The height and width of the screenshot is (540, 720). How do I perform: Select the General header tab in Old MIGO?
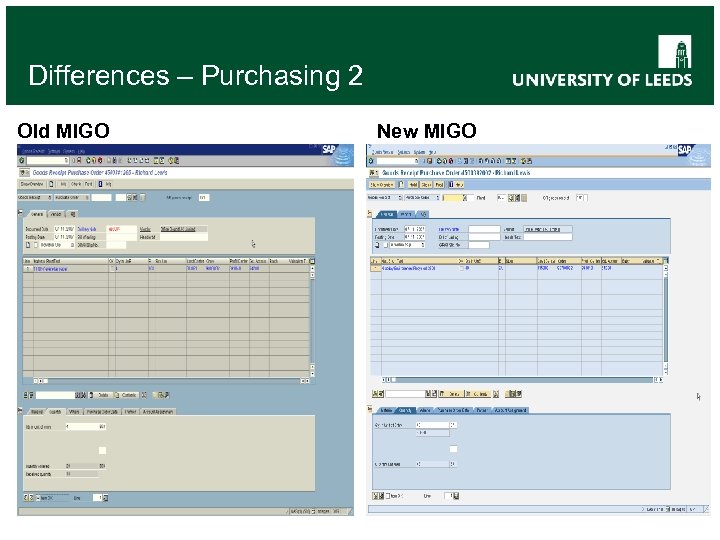tap(37, 214)
